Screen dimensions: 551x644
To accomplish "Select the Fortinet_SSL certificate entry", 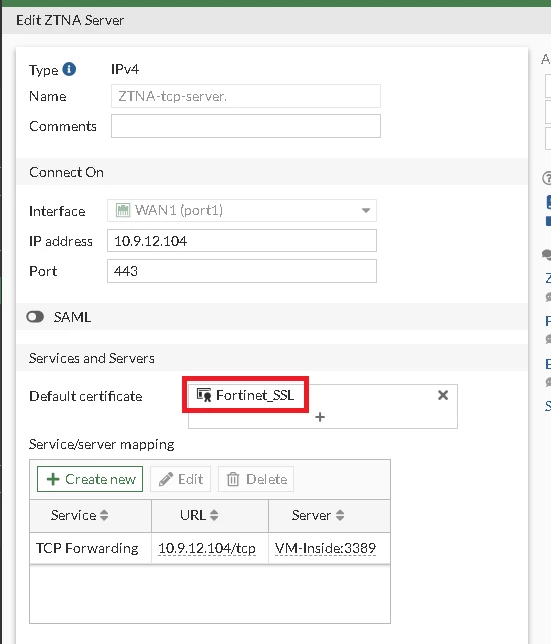I will click(x=246, y=395).
